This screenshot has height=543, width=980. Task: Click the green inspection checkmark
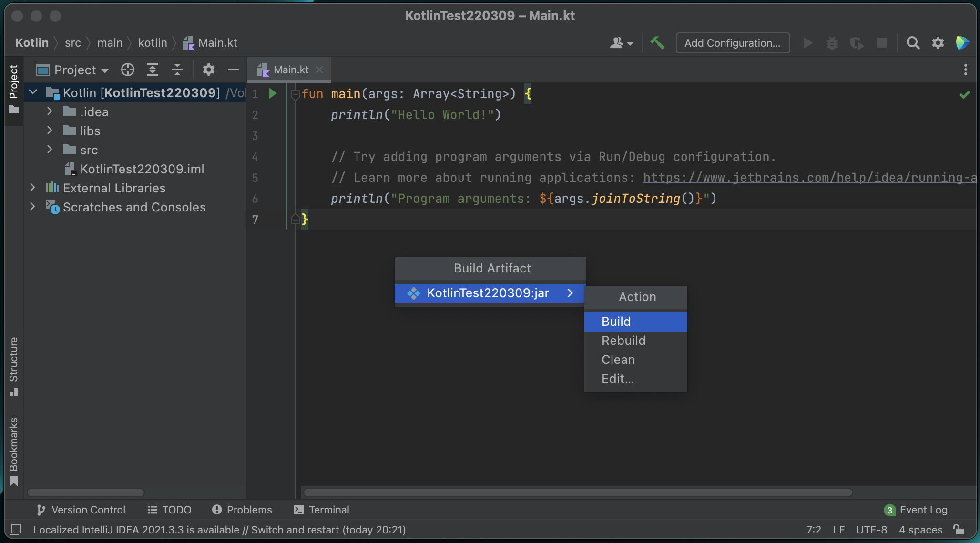tap(964, 94)
